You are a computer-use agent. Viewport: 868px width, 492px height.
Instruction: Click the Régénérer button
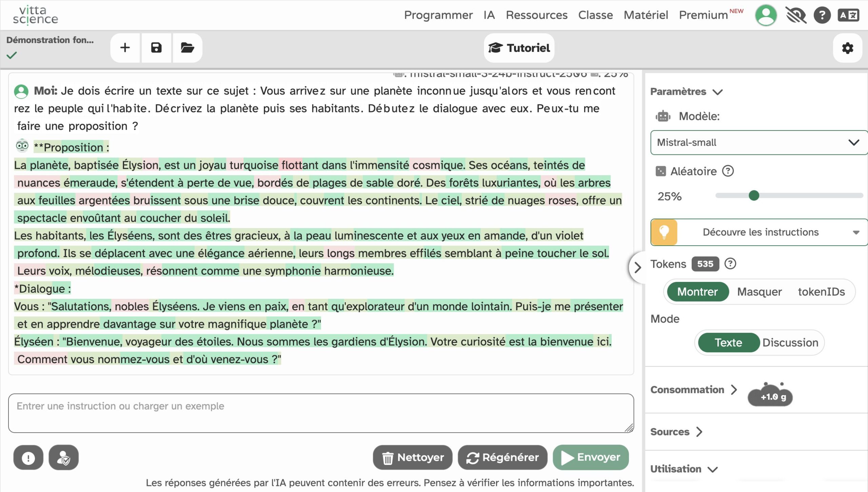click(x=502, y=457)
